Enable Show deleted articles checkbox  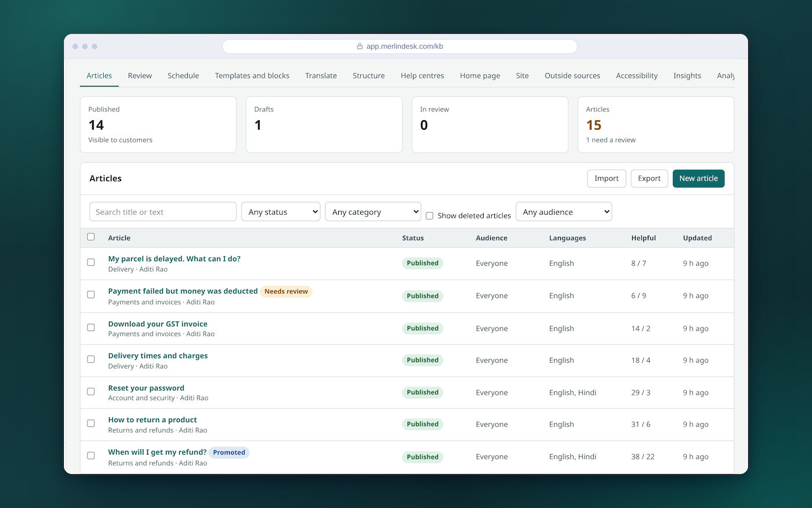coord(430,215)
